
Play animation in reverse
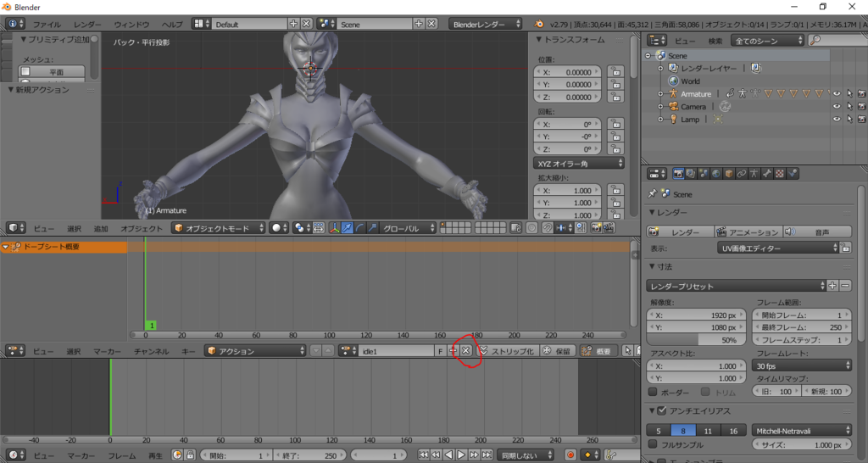(x=448, y=455)
